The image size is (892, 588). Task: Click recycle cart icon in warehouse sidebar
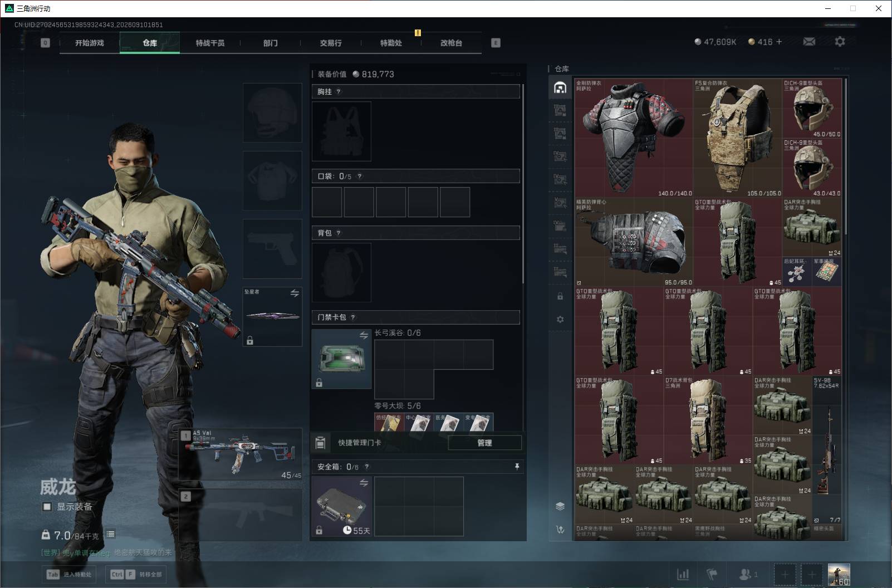pyautogui.click(x=560, y=530)
